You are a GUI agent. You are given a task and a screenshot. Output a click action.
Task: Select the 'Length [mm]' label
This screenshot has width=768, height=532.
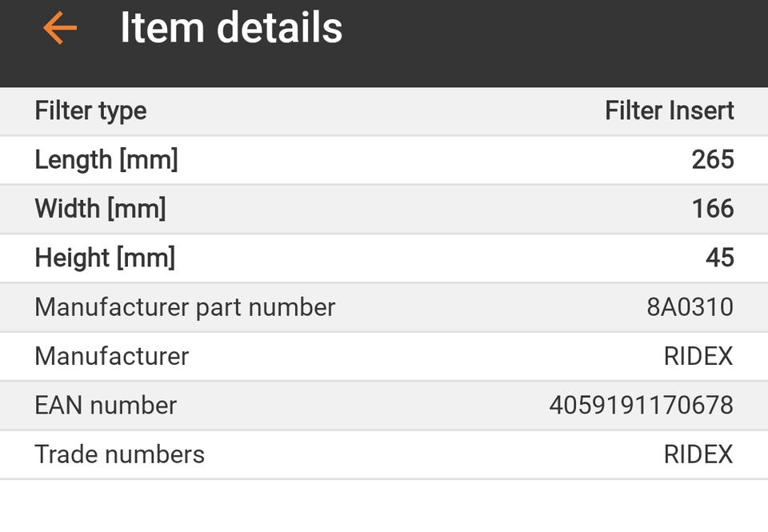(106, 160)
